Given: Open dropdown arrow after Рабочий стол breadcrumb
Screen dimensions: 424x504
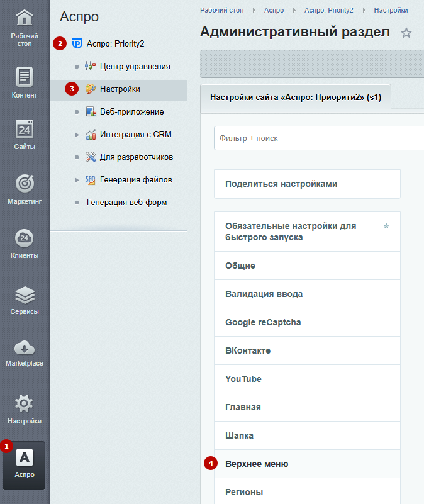Looking at the screenshot, I should click(254, 10).
